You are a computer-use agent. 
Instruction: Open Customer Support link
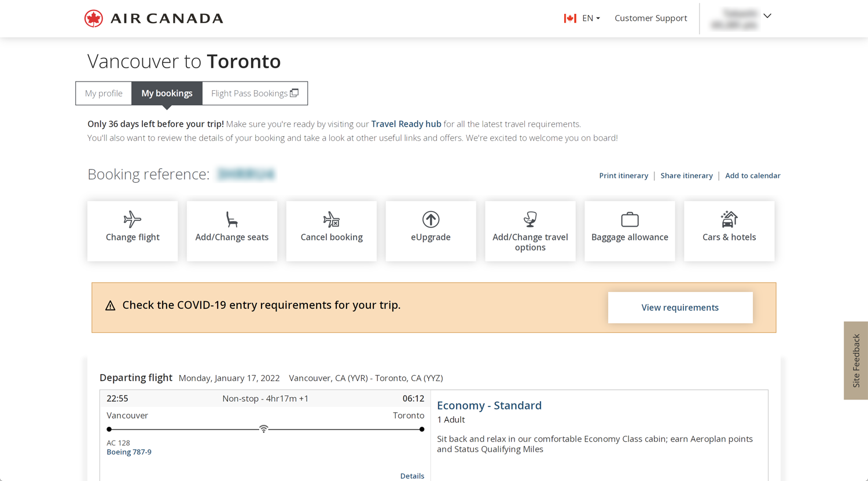point(650,18)
